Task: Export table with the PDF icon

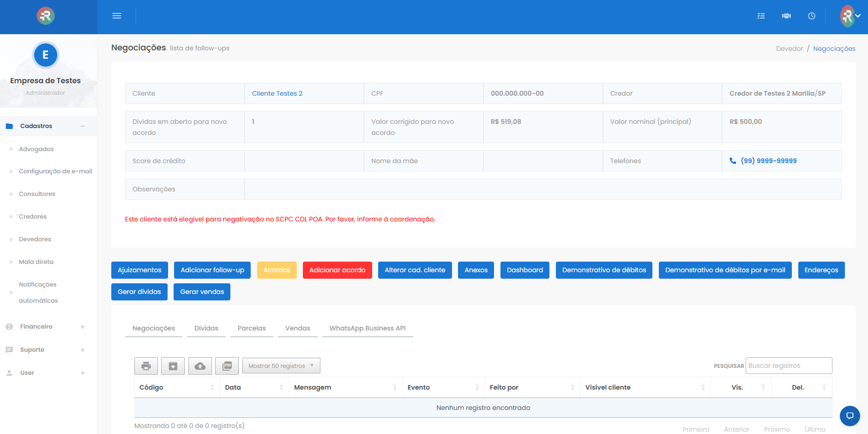Action: click(x=227, y=366)
